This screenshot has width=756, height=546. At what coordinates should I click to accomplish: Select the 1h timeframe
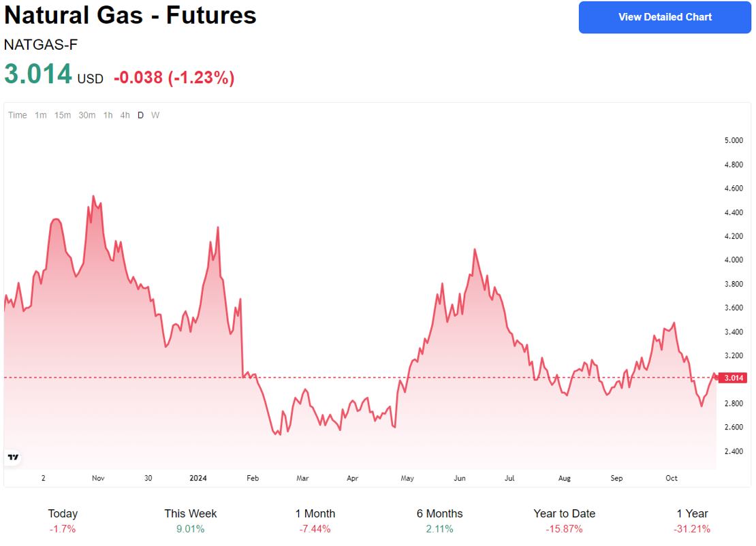pyautogui.click(x=108, y=115)
